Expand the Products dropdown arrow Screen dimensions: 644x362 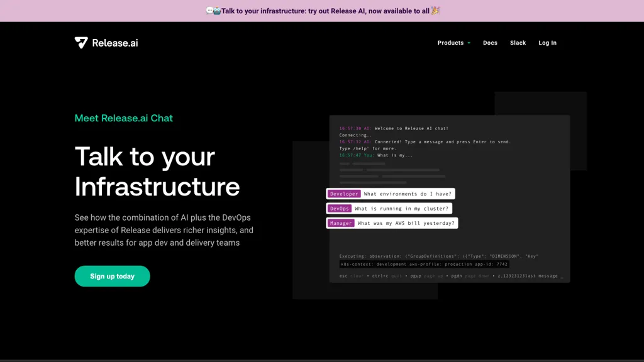click(469, 43)
